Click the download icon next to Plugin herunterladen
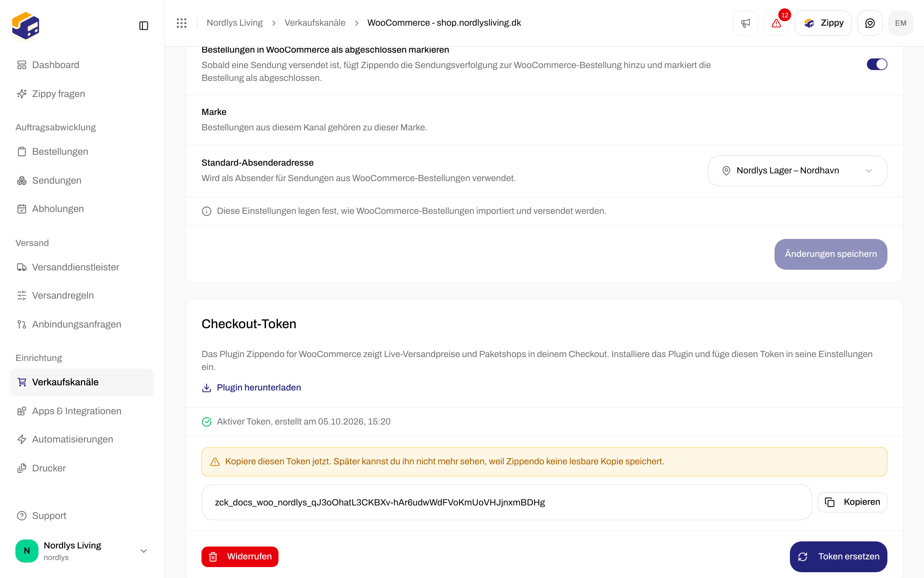924x578 pixels. (207, 388)
